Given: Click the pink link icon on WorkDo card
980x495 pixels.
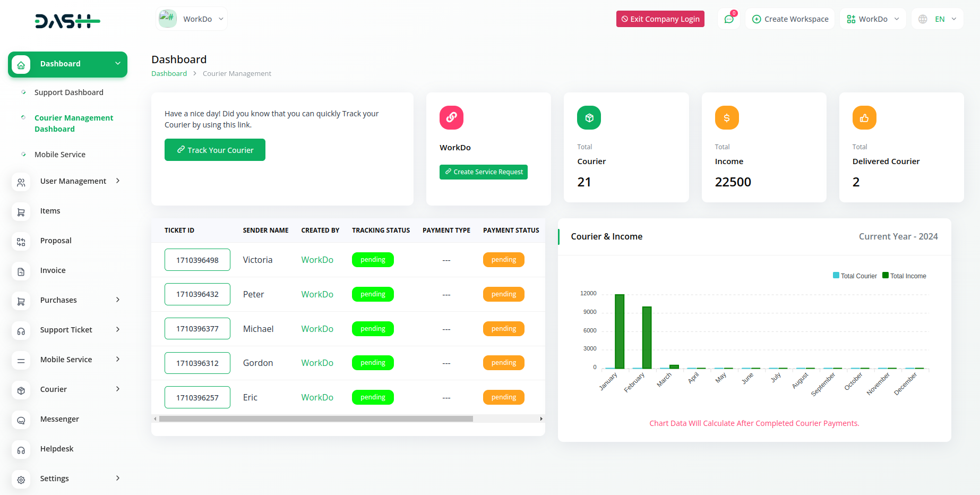Looking at the screenshot, I should point(451,117).
